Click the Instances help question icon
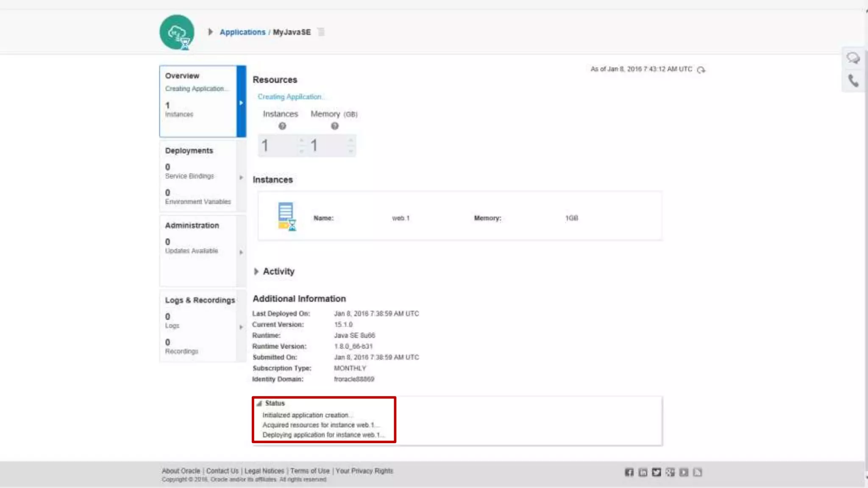The image size is (868, 488). (282, 126)
